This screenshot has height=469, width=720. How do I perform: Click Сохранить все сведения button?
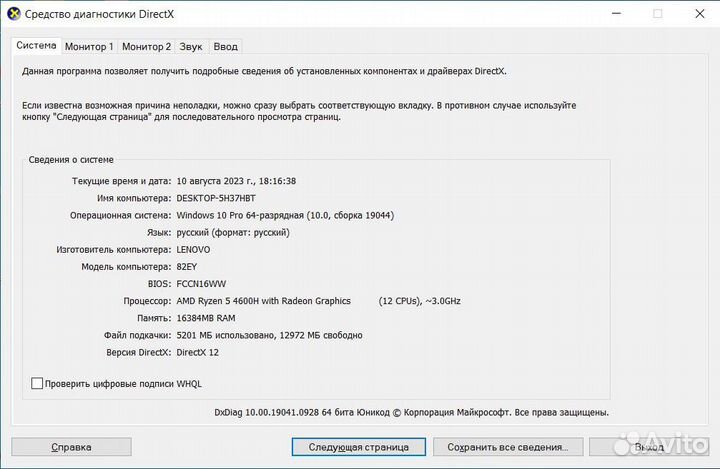(508, 447)
